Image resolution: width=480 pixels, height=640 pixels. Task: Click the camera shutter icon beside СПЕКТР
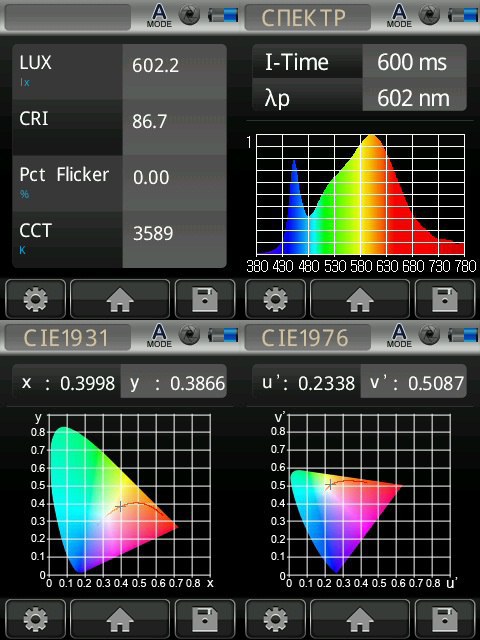429,16
